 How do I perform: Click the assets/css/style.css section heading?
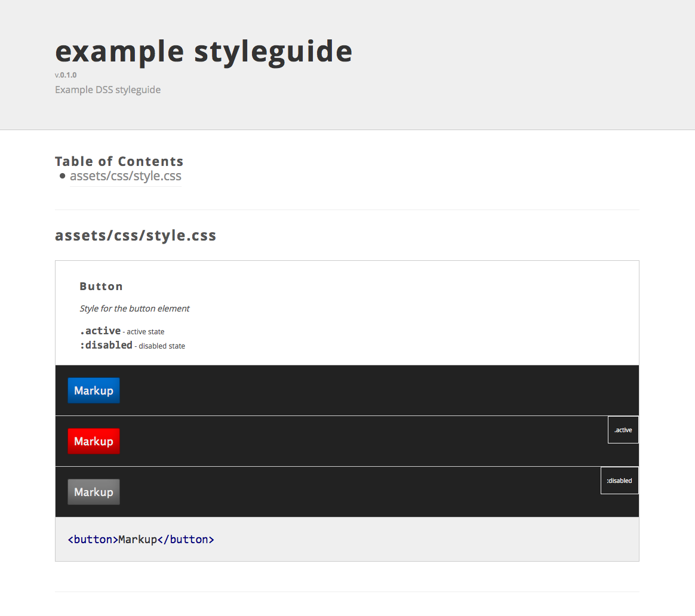point(136,235)
